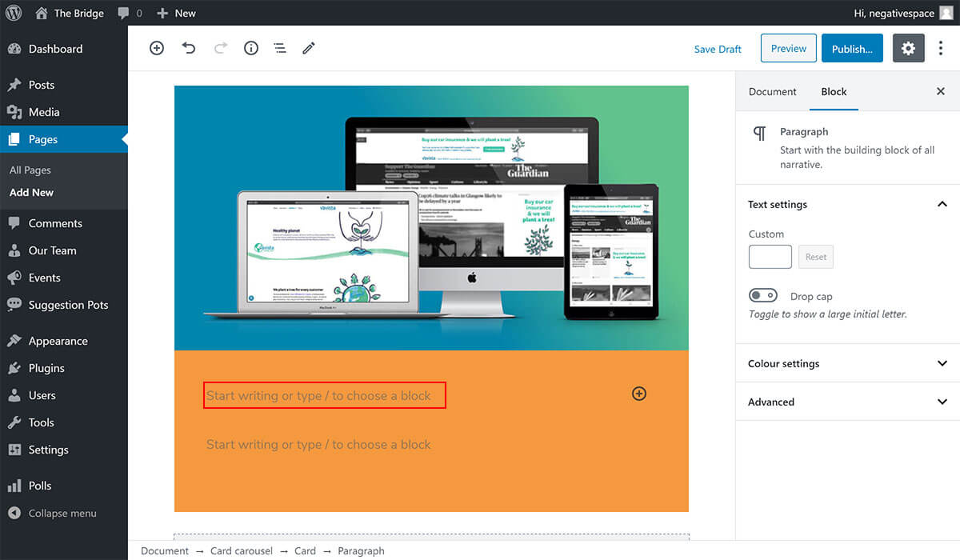Select Card carousel in the breadcrumb
The image size is (960, 560).
[x=242, y=550]
